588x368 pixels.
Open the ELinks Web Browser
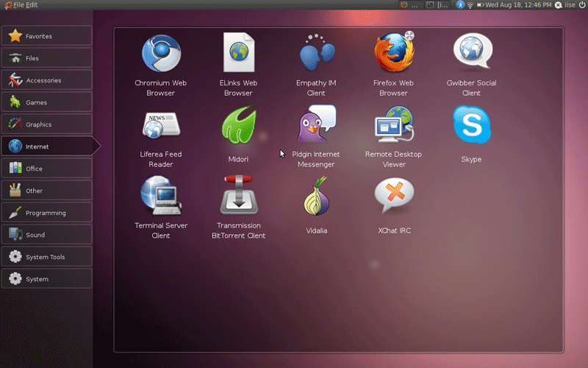238,54
